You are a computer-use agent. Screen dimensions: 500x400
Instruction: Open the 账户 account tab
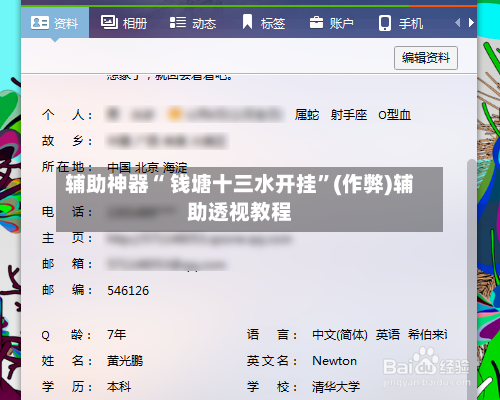(x=331, y=23)
